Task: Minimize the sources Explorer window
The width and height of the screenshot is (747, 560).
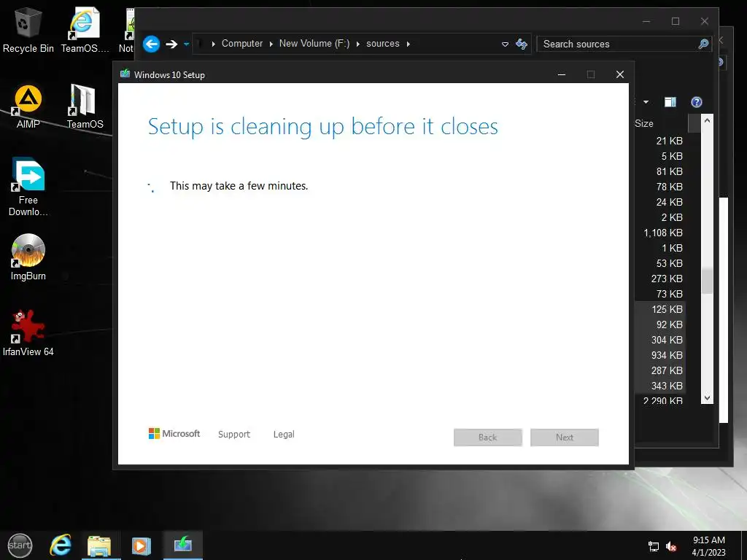Action: tap(646, 21)
